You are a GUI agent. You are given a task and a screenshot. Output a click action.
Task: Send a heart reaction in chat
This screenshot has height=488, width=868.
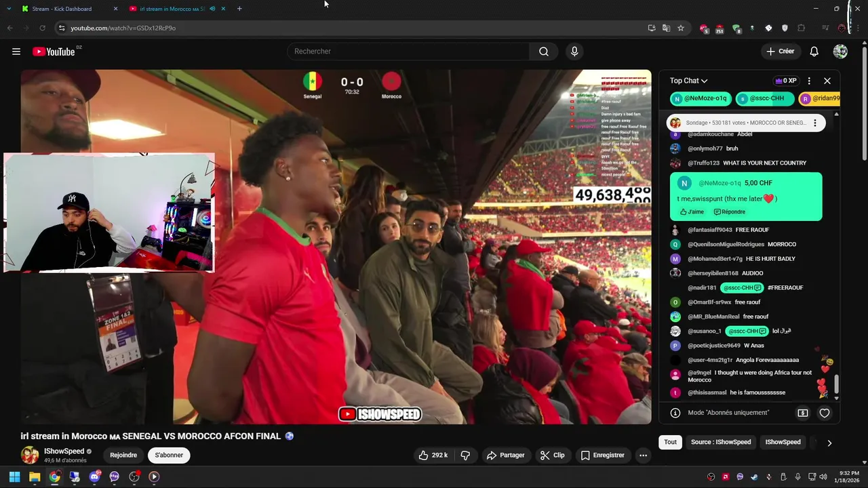(x=825, y=413)
